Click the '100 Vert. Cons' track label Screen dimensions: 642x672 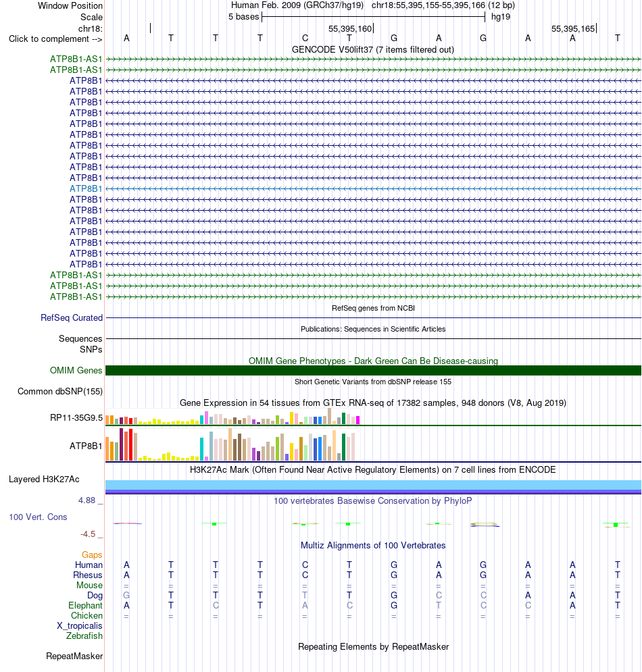point(38,517)
